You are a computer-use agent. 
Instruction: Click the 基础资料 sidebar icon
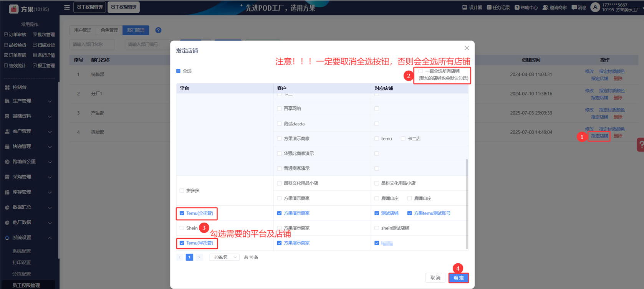coord(7,116)
